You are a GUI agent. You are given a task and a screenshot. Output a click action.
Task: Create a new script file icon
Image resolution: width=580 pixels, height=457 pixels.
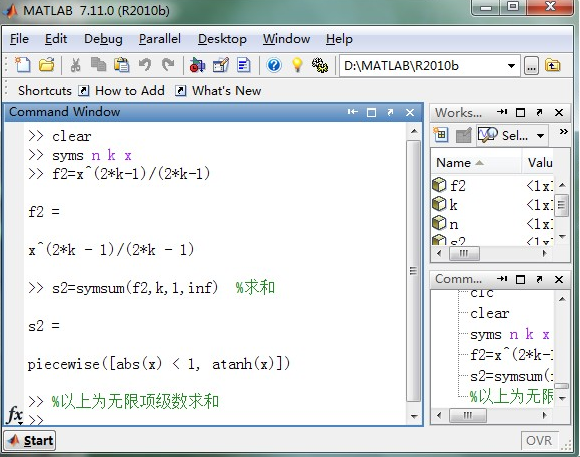point(23,65)
